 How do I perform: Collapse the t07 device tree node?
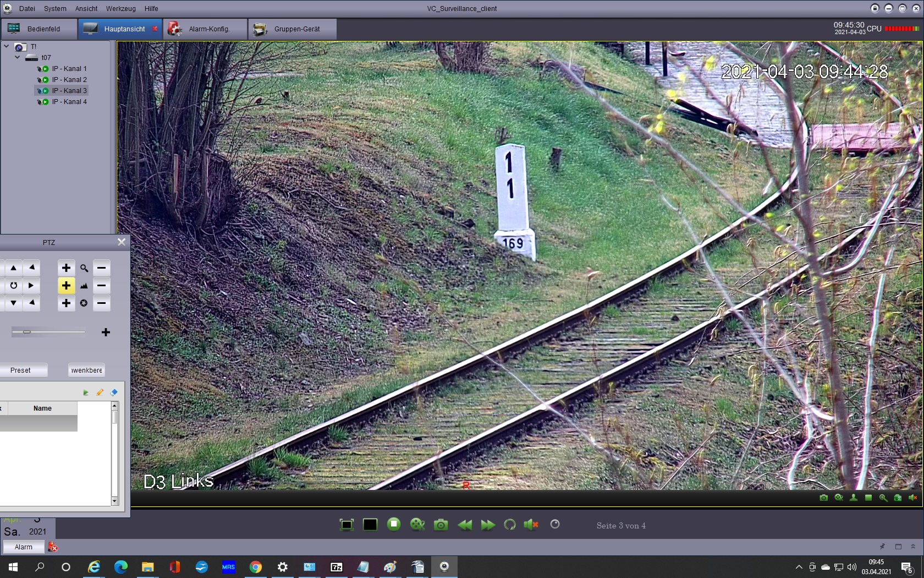pos(18,57)
